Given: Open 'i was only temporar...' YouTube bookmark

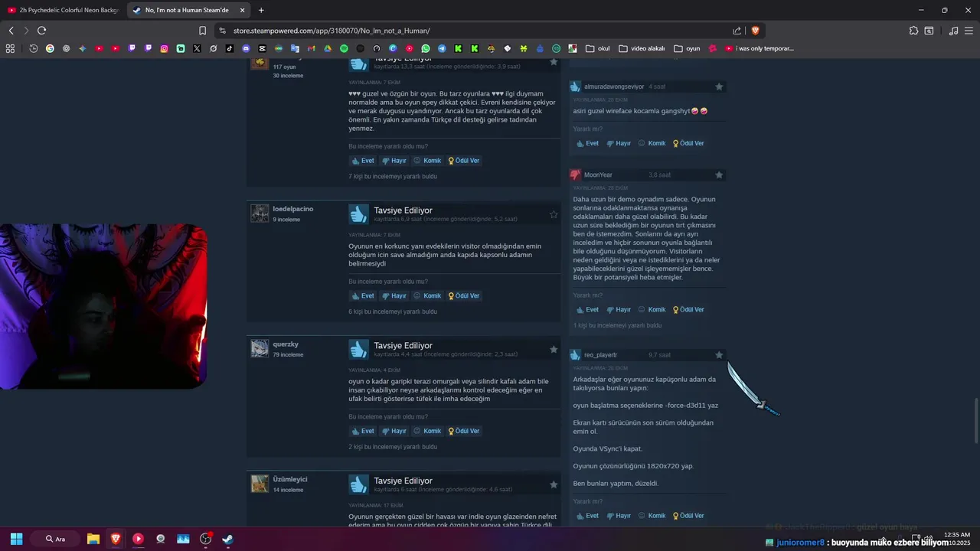Looking at the screenshot, I should click(759, 48).
